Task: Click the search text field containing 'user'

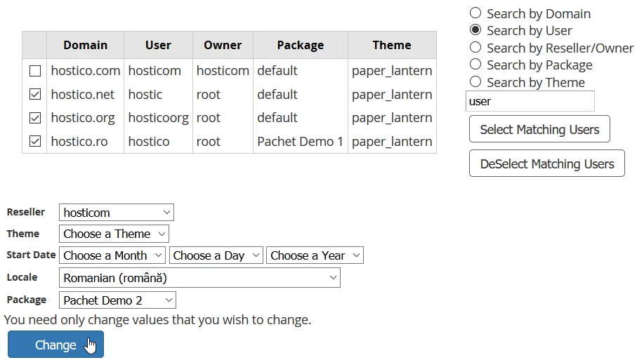Action: [x=530, y=101]
